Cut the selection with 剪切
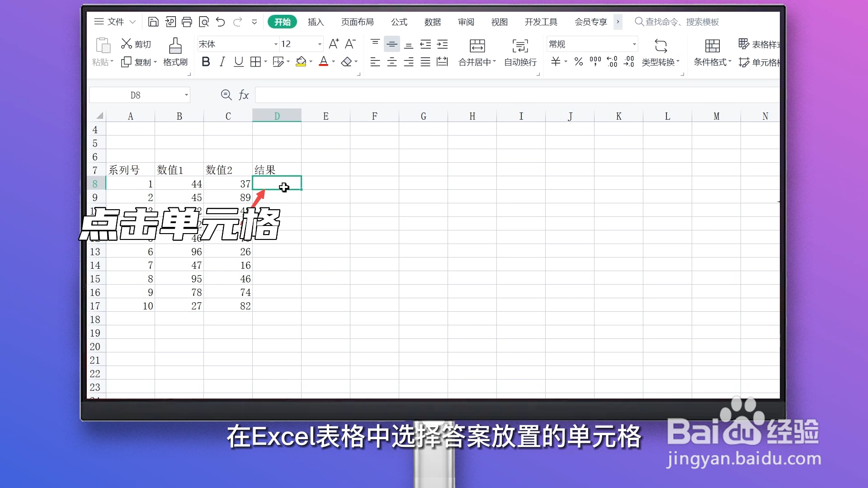Viewport: 868px width, 488px height. 136,43
